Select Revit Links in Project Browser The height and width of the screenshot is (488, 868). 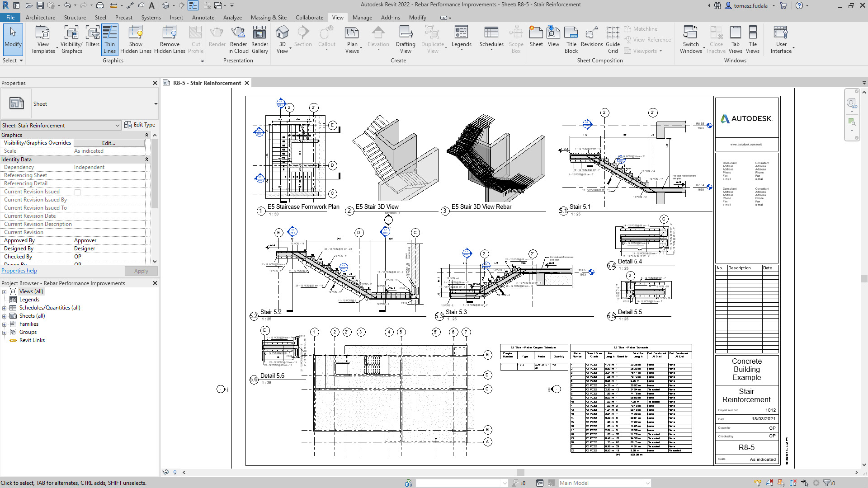tap(32, 341)
